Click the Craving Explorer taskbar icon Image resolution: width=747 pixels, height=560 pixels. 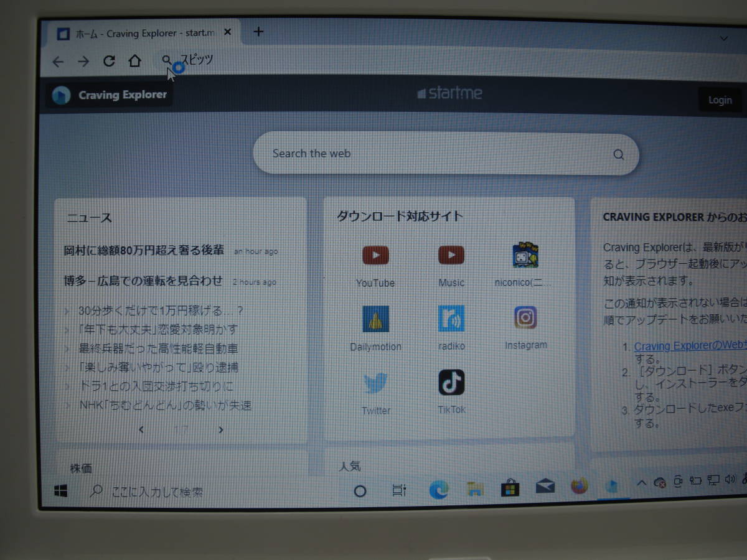pos(613,485)
